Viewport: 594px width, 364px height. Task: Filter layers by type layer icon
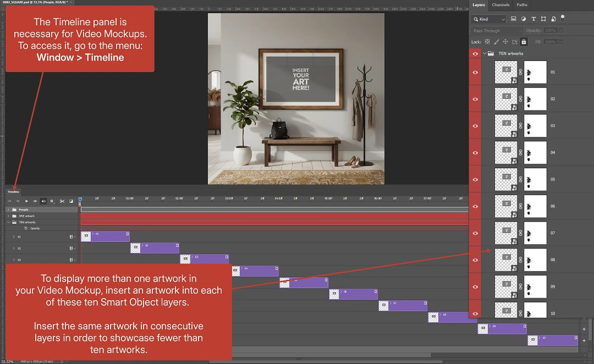533,19
